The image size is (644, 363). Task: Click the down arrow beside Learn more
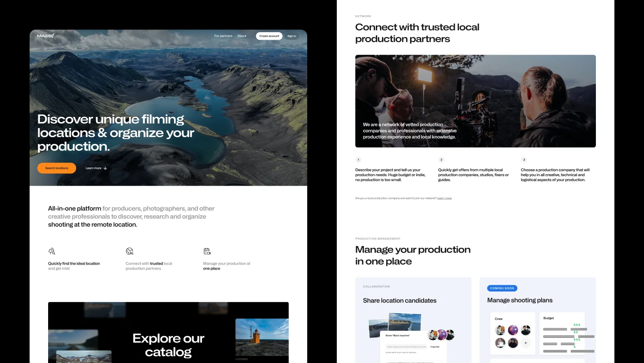pyautogui.click(x=105, y=168)
